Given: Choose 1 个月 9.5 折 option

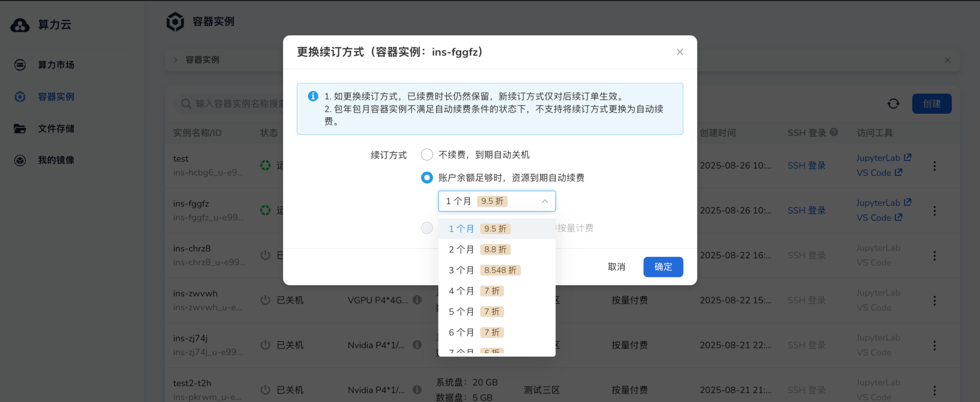Looking at the screenshot, I should tap(497, 229).
